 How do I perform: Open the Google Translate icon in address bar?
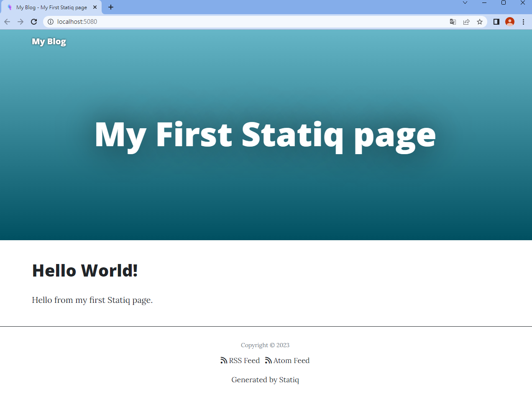click(x=453, y=22)
